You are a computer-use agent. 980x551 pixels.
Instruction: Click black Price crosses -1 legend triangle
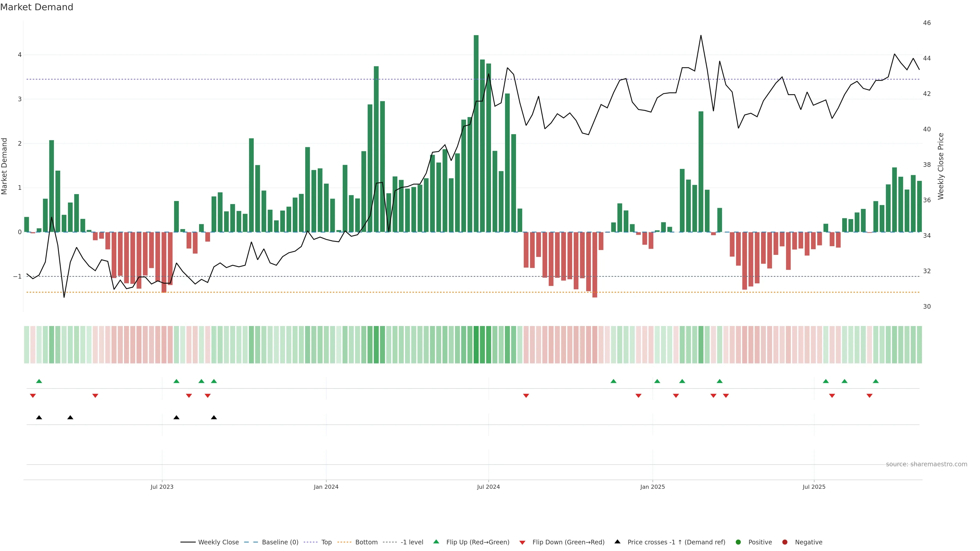(x=617, y=542)
